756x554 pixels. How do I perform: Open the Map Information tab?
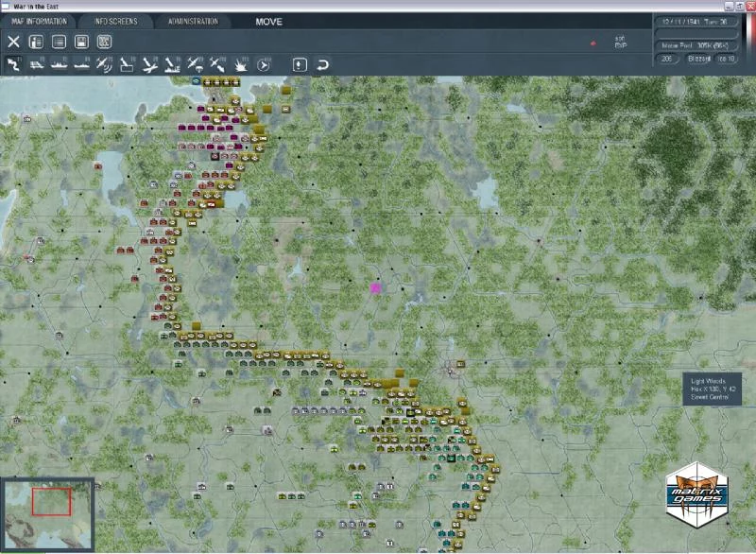pos(39,21)
